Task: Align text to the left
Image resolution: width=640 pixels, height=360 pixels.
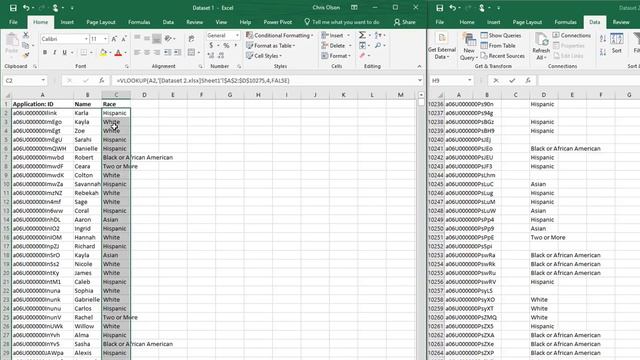Action: 137,52
